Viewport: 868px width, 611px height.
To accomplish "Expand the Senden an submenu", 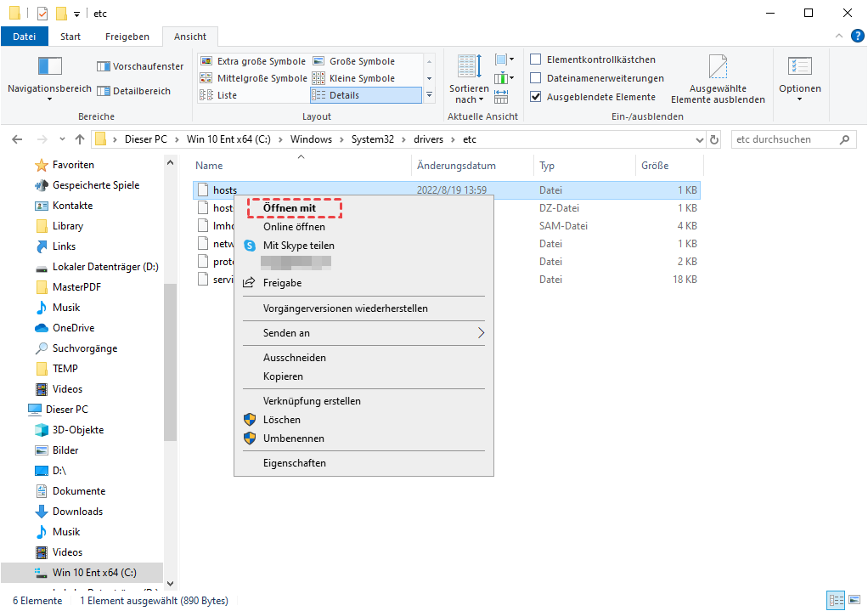I will 481,333.
